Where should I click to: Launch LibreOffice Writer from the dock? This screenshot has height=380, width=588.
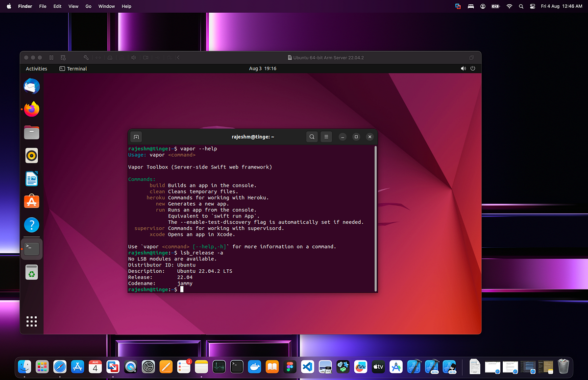pos(31,178)
